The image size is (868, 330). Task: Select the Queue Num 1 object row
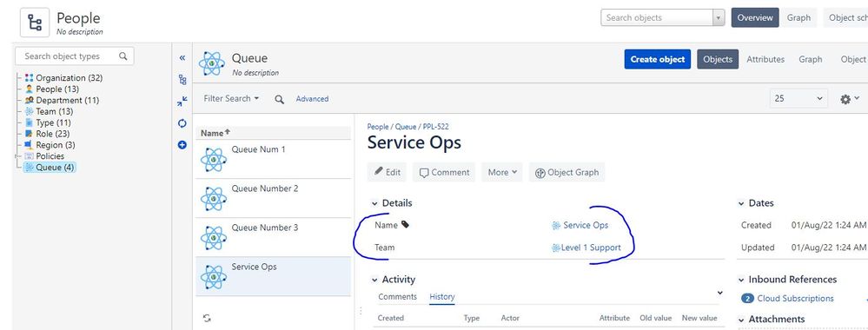[273, 159]
